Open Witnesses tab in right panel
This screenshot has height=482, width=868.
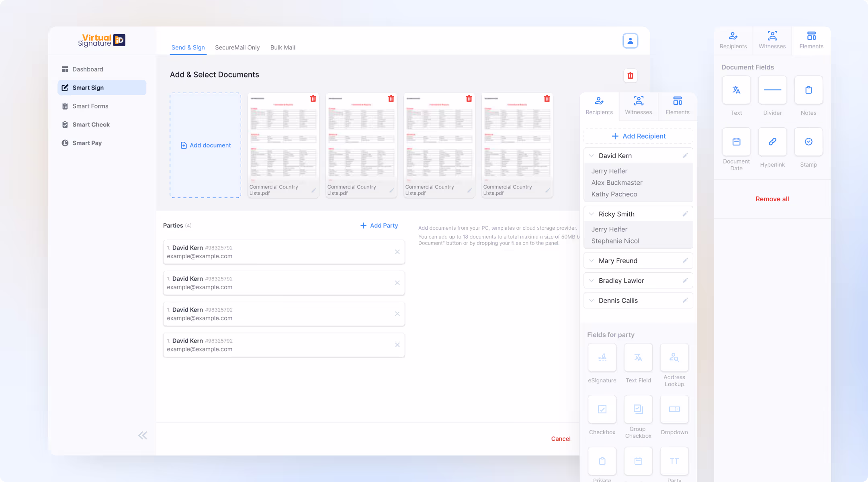click(772, 40)
